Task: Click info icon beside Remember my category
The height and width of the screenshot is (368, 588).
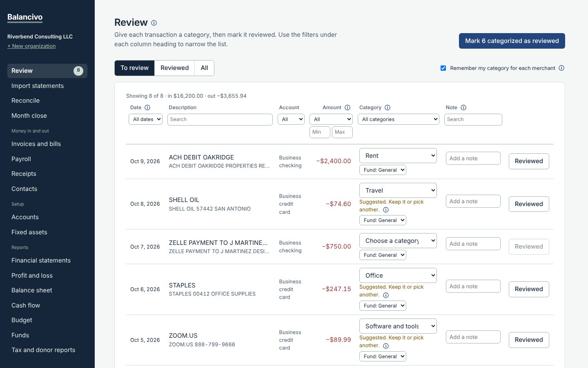Action: coord(561,68)
